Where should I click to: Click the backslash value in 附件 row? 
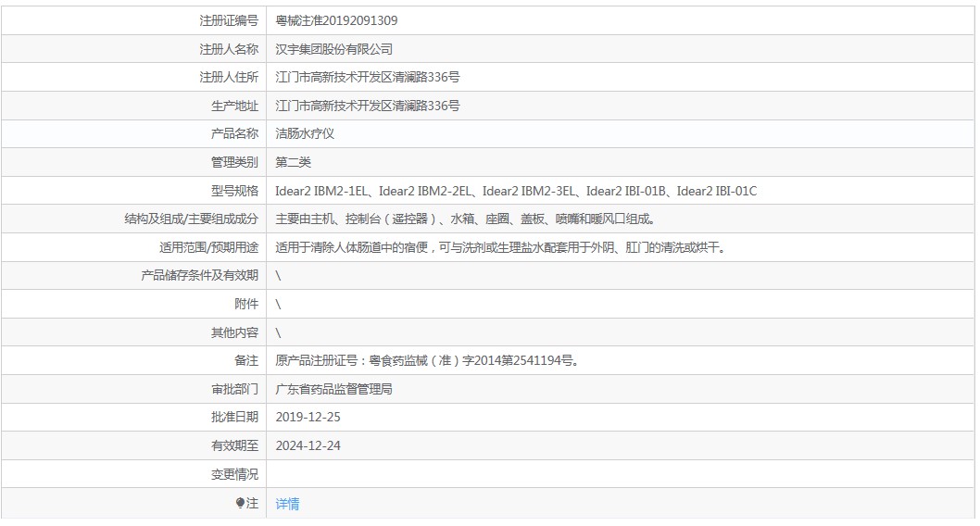[x=278, y=305]
